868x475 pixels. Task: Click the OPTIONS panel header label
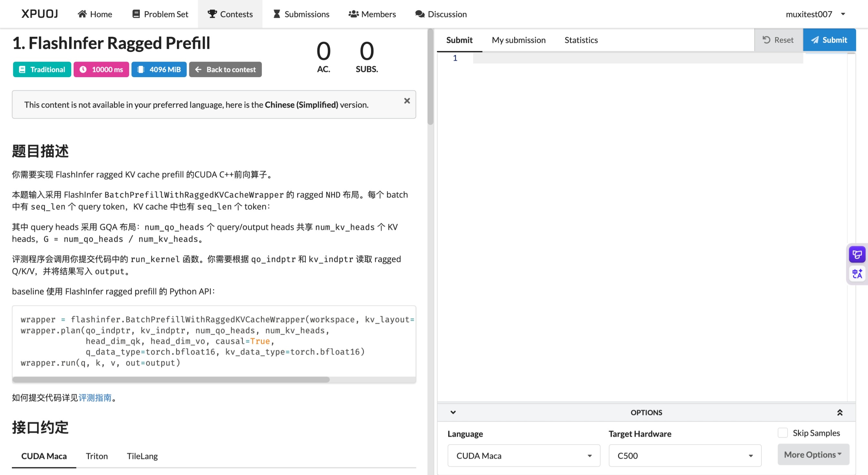click(646, 412)
